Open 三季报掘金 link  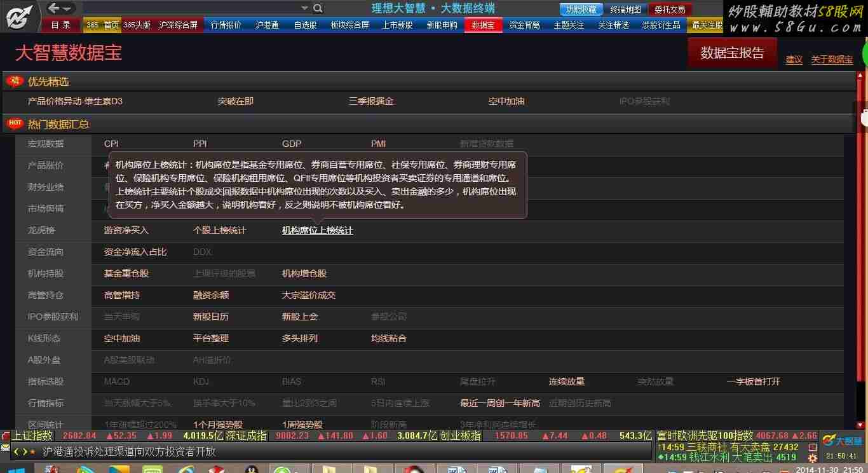[x=371, y=101]
